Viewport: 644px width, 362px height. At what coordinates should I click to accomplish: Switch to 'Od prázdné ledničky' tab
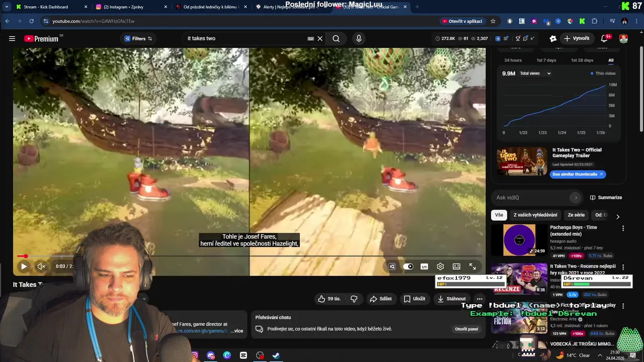[211, 7]
